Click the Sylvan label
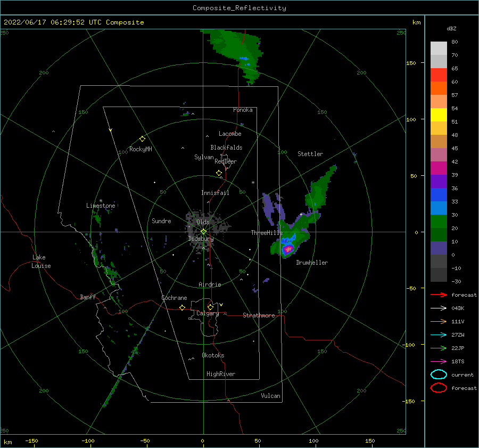This screenshot has width=479, height=448. point(204,157)
